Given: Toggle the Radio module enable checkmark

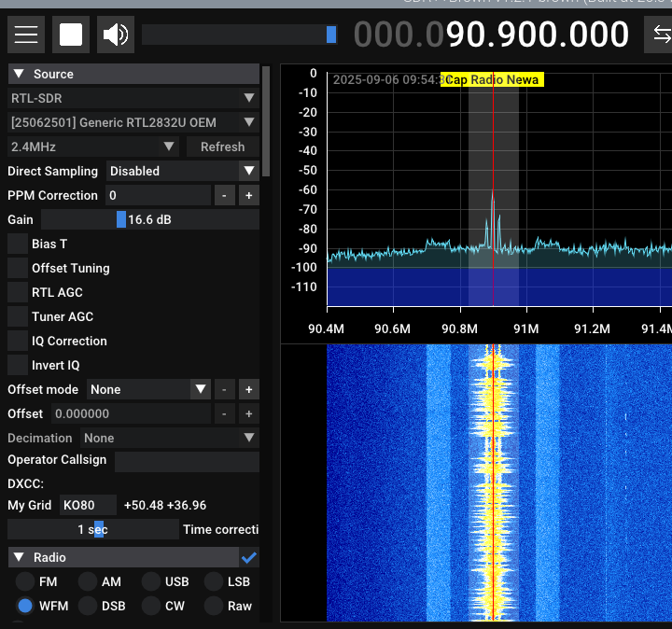Looking at the screenshot, I should pyautogui.click(x=249, y=557).
